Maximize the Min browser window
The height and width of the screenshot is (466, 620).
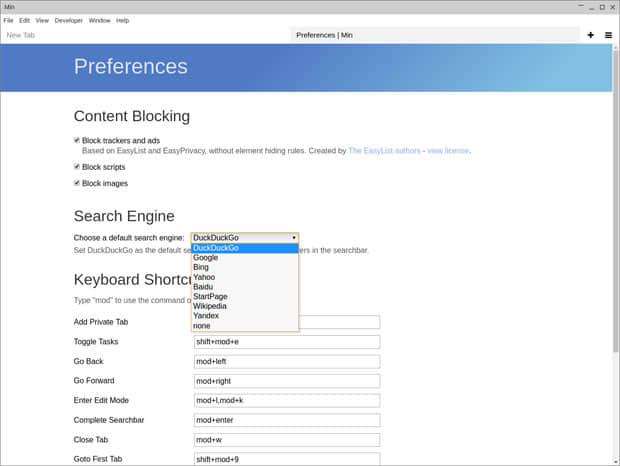[601, 7]
